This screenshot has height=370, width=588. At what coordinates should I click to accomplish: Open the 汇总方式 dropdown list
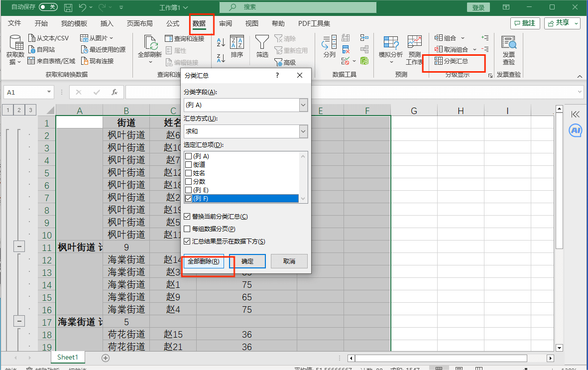303,131
